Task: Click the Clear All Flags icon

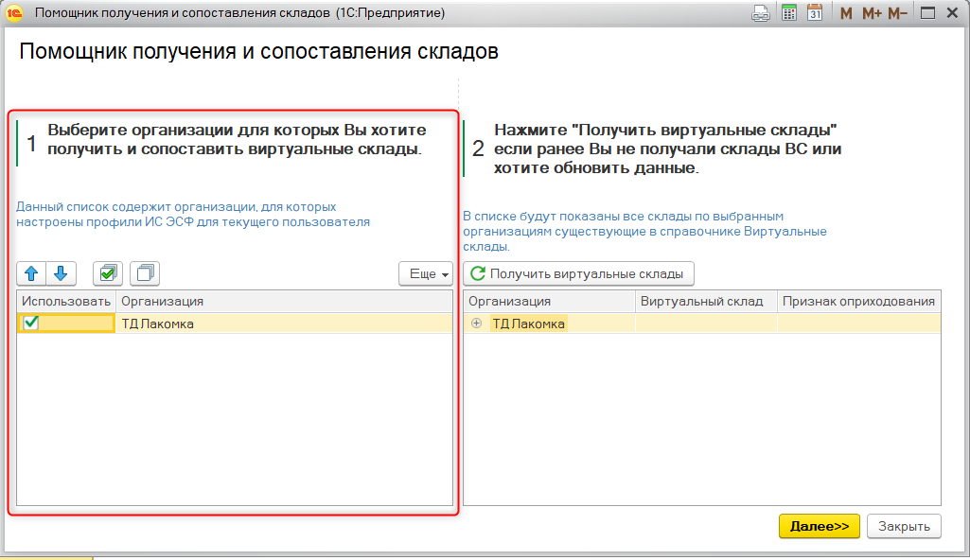Action: tap(144, 273)
